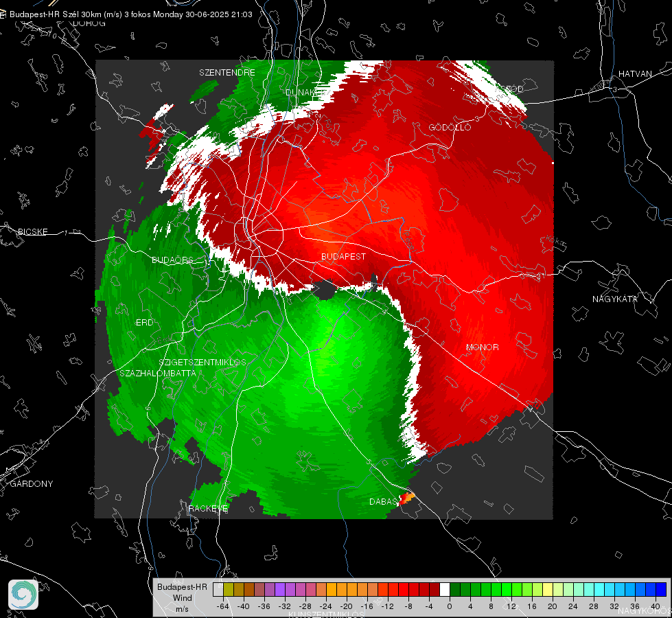Click the olive legend swatch above -64
Image resolution: width=672 pixels, height=618 pixels.
(229, 589)
